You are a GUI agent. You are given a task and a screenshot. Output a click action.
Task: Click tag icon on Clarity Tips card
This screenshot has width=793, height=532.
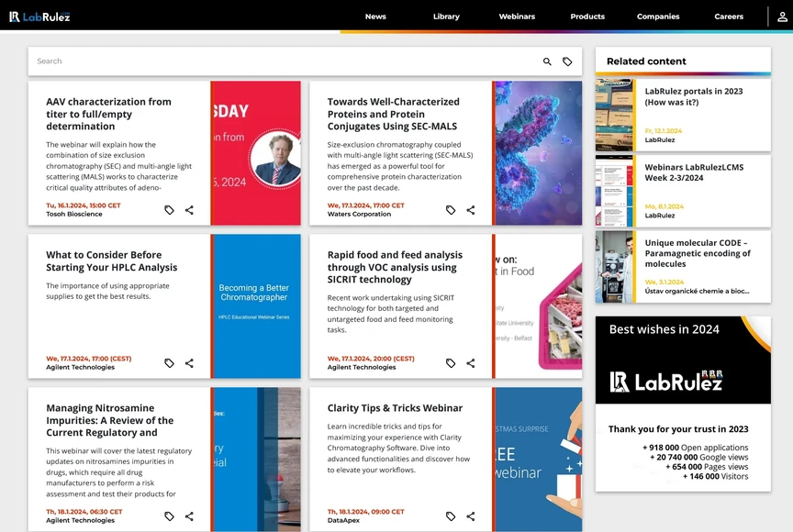(x=451, y=516)
